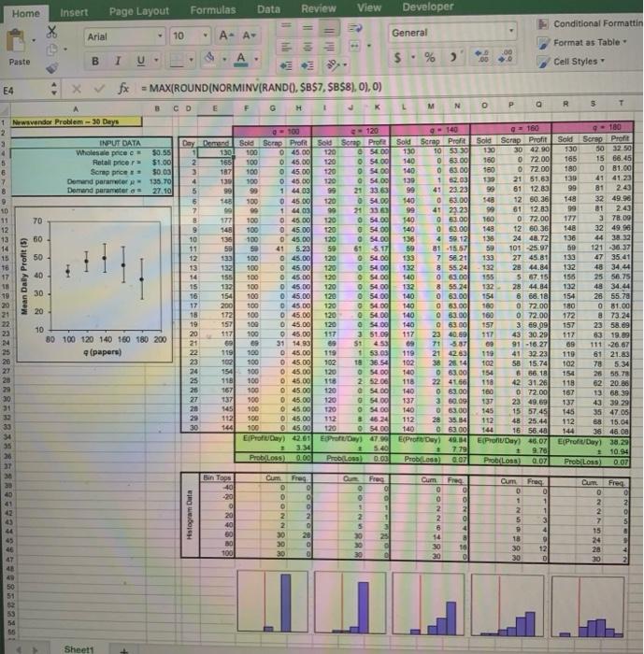Viewport: 644px width, 654px height.
Task: Open the Review ribbon tab
Action: [319, 8]
